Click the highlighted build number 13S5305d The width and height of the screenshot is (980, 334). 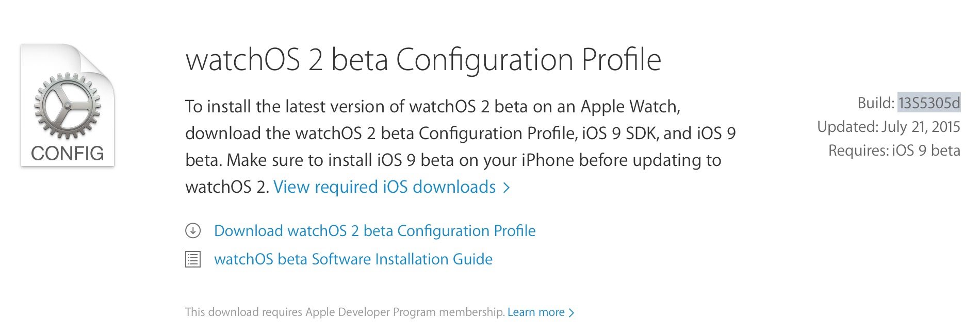929,103
